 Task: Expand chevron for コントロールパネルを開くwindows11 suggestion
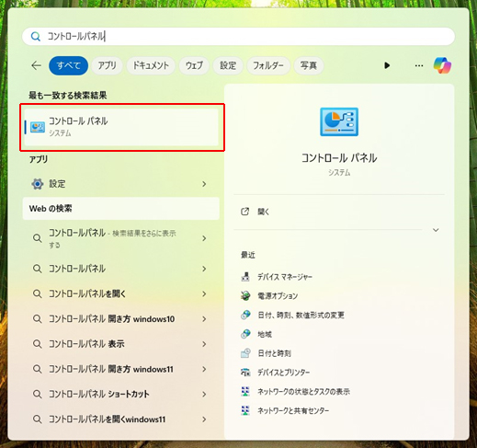coord(204,419)
